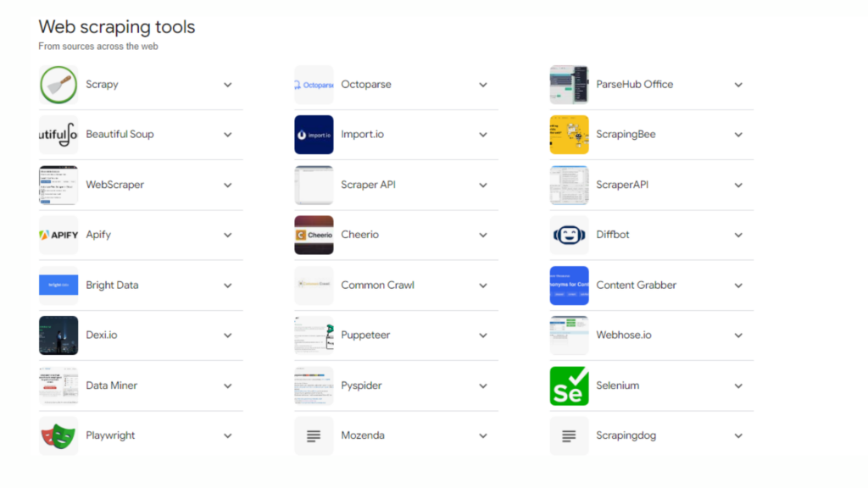Viewport: 868px width, 488px height.
Task: Click the Beautiful Soup logo
Action: tap(58, 134)
